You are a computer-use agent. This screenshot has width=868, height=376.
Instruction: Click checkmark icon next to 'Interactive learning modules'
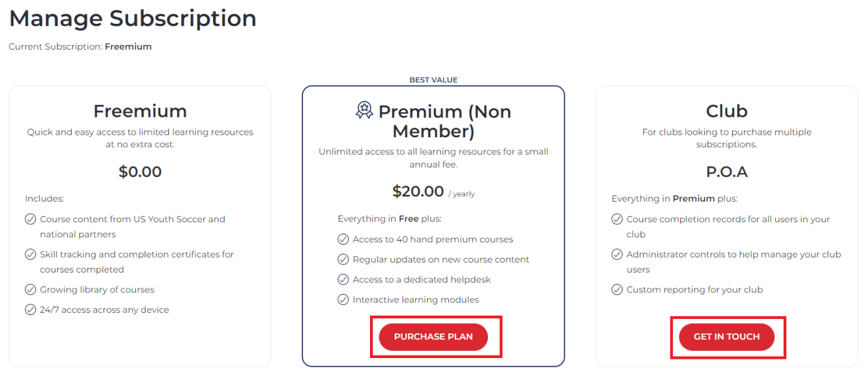[343, 300]
